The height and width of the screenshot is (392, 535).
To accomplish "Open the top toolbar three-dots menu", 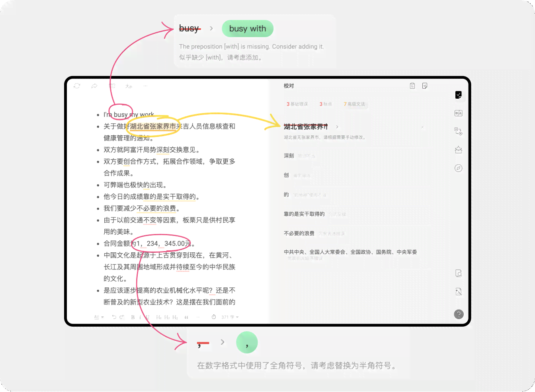I will click(x=146, y=86).
